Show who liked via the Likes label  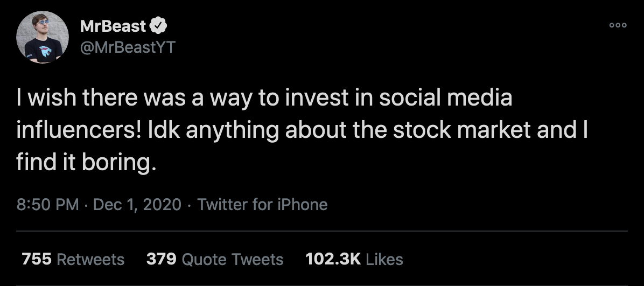pyautogui.click(x=384, y=259)
